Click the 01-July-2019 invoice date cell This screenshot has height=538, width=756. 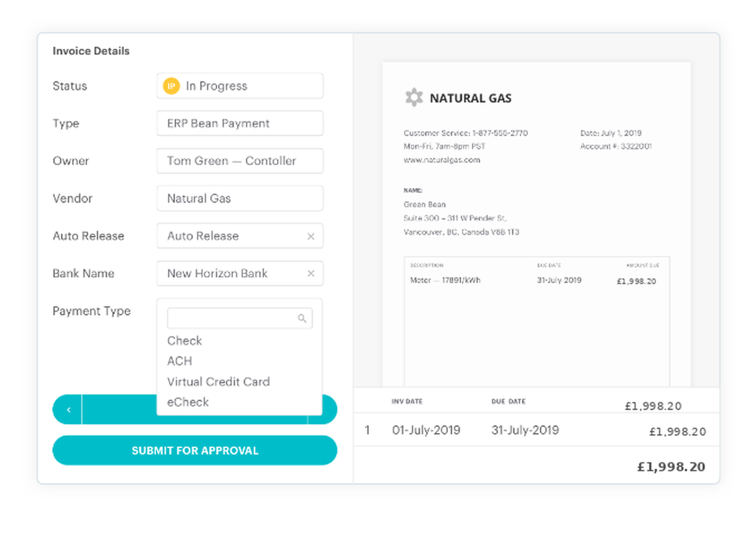(426, 430)
